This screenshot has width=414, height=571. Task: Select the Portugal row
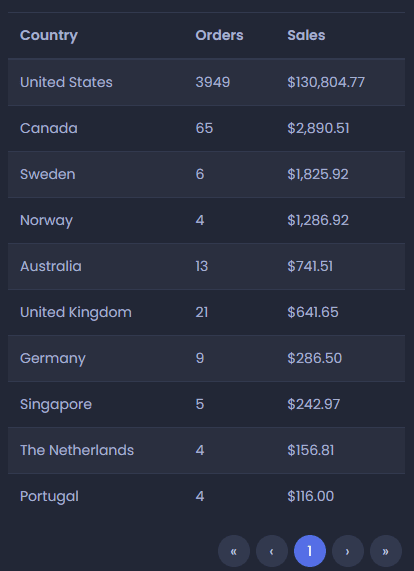(x=206, y=496)
